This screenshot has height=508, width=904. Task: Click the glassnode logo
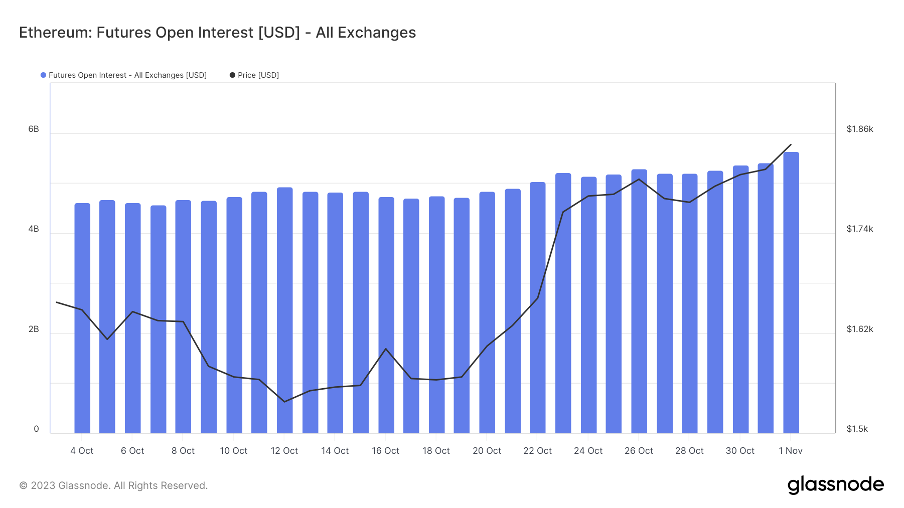click(836, 485)
